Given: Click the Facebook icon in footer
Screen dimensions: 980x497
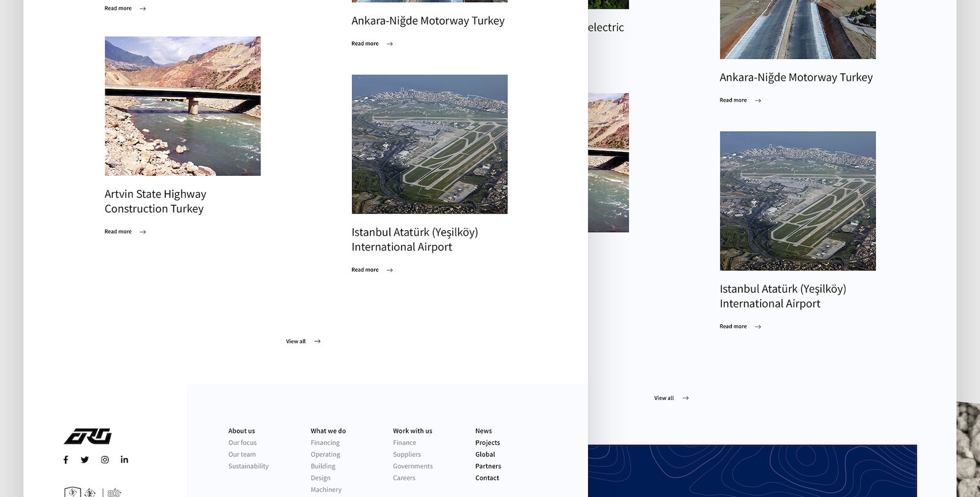Looking at the screenshot, I should click(66, 460).
